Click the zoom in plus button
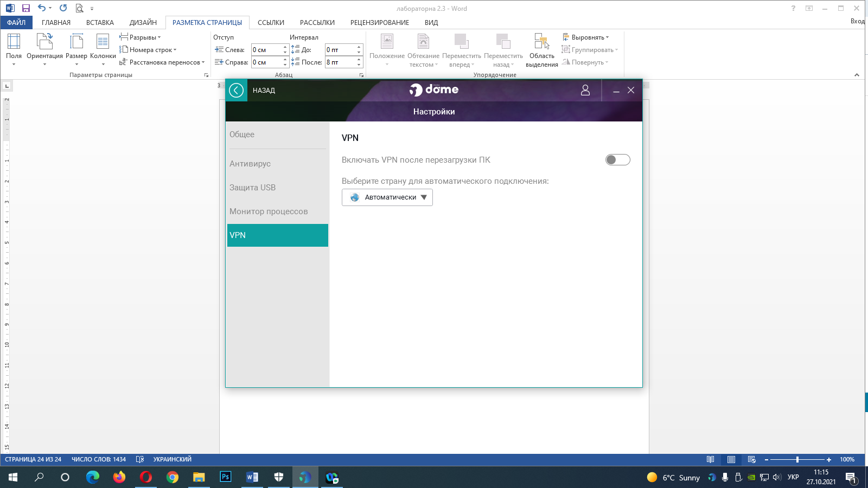 click(829, 459)
